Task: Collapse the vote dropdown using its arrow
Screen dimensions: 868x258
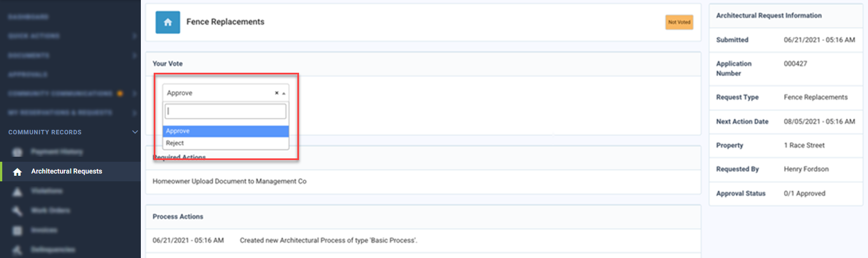Action: pyautogui.click(x=283, y=93)
